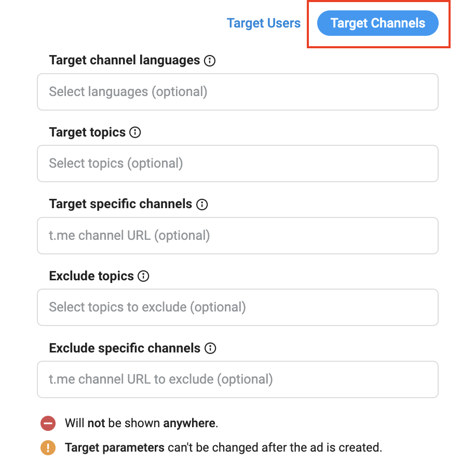Focus the t.me channel URL field
475x476 pixels.
point(237,236)
